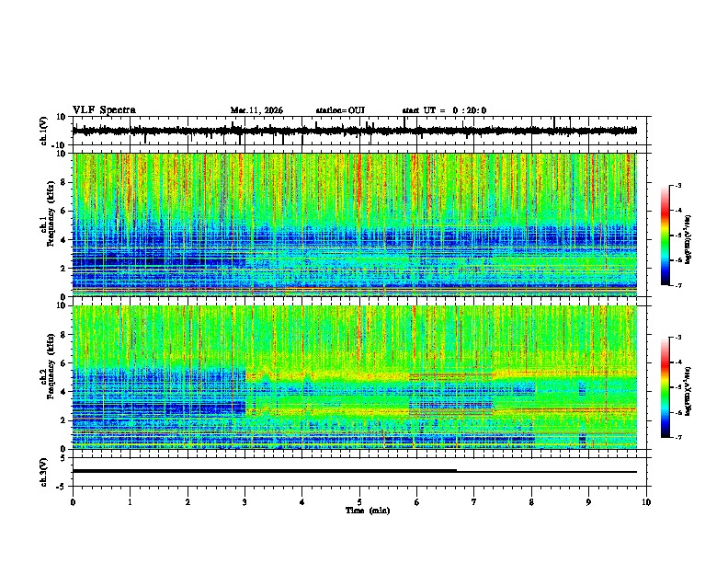Click the "-7" tick of ch.2 colorbar
Image resolution: width=728 pixels, height=563 pixels.
click(x=677, y=437)
